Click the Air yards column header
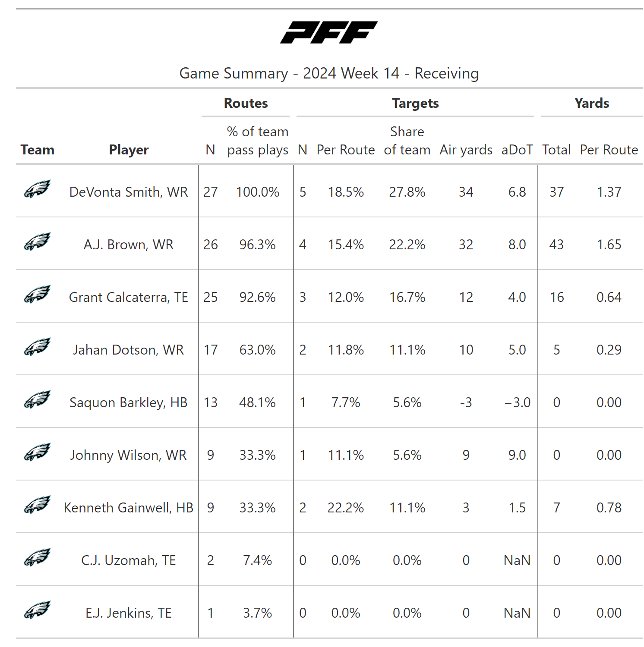 point(466,150)
